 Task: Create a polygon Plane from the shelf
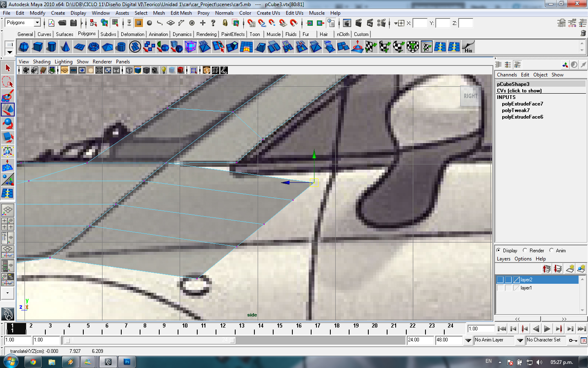point(80,47)
